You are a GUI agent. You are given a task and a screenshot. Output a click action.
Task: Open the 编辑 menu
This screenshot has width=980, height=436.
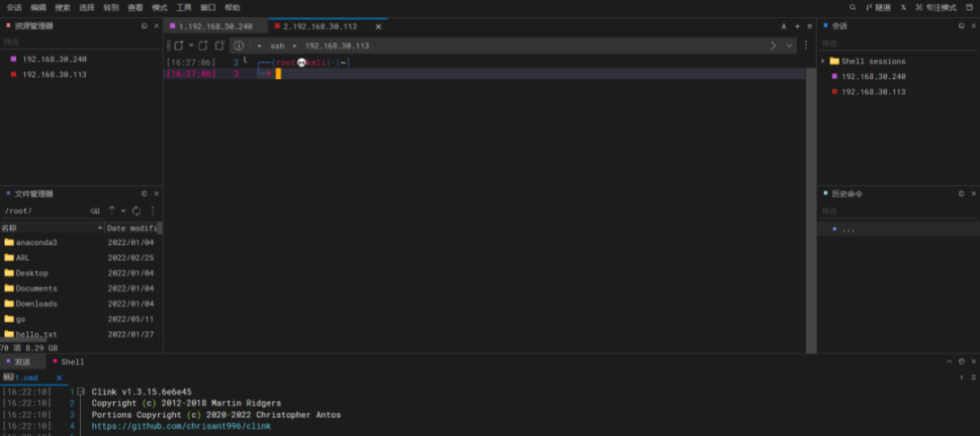point(38,7)
